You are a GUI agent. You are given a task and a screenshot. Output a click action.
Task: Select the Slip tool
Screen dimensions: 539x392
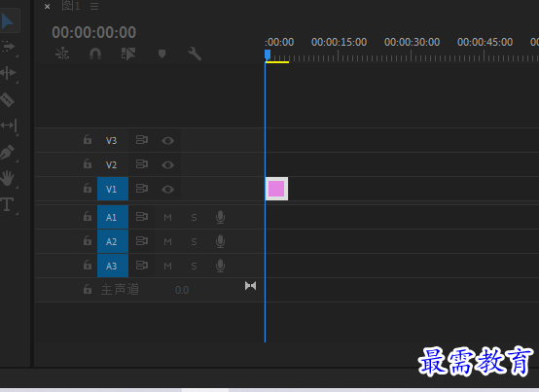[9, 125]
